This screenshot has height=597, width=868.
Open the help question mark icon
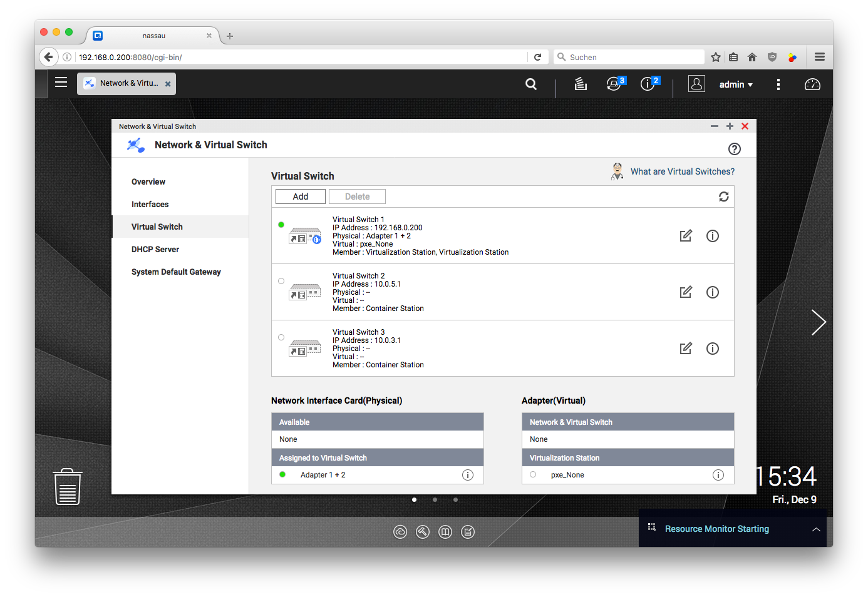[x=734, y=149]
